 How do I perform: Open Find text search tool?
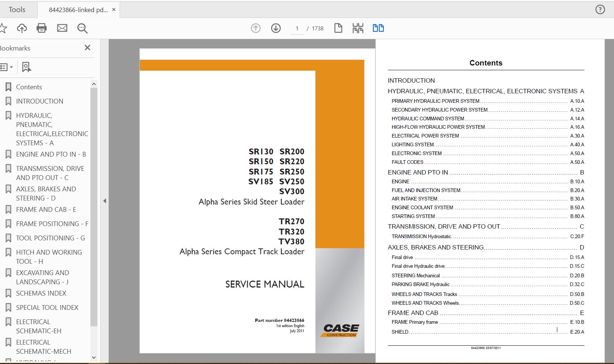click(x=82, y=28)
